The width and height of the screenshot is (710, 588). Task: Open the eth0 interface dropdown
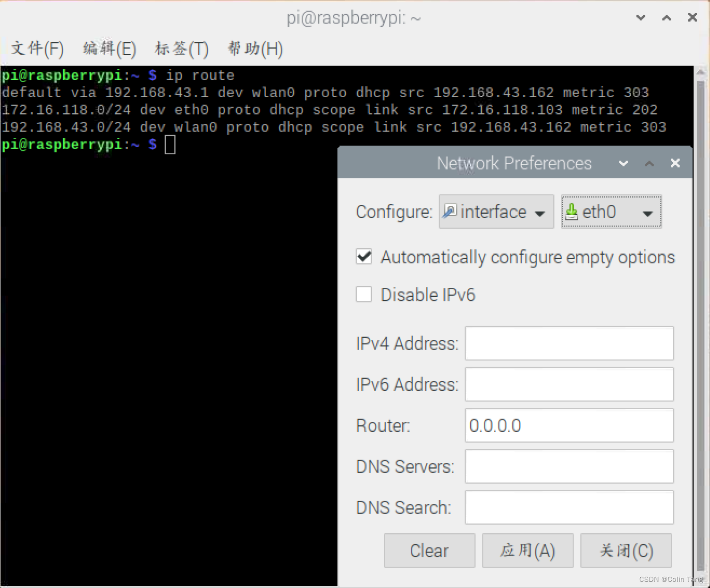coord(611,212)
